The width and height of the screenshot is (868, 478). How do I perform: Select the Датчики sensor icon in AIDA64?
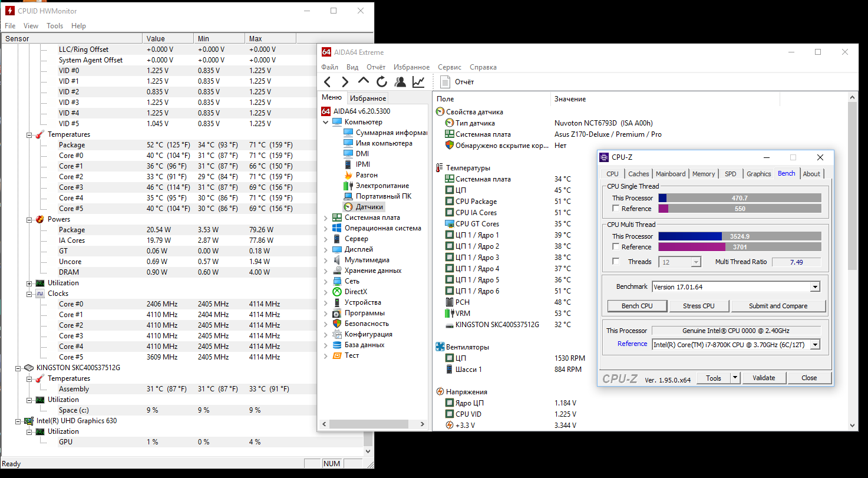pyautogui.click(x=348, y=207)
